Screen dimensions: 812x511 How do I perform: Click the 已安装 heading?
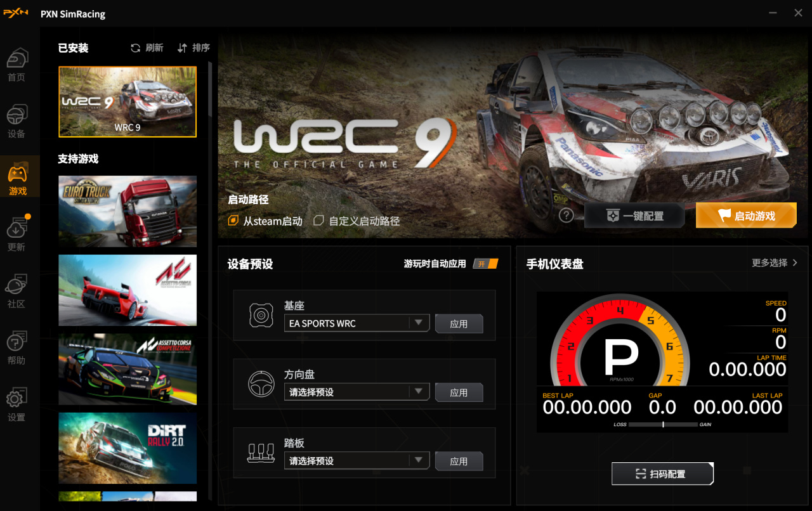click(73, 48)
